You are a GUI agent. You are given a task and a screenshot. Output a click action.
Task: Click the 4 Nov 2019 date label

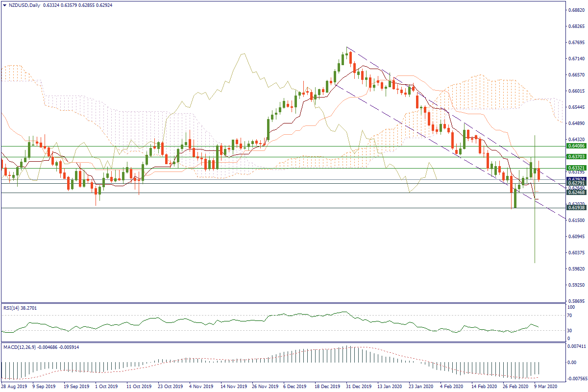point(201,387)
